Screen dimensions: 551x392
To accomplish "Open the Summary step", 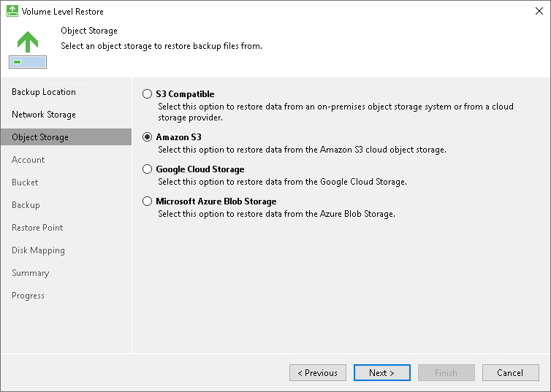I will coord(30,273).
